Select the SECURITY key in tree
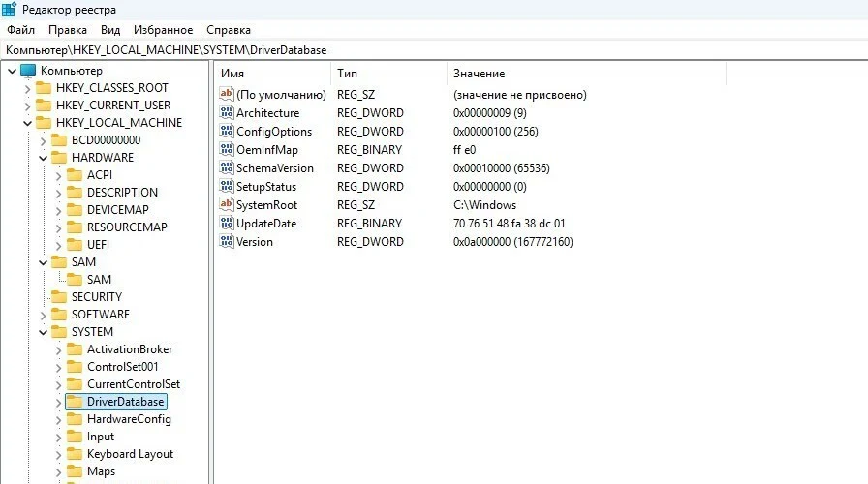Image resolution: width=868 pixels, height=484 pixels. pyautogui.click(x=96, y=297)
